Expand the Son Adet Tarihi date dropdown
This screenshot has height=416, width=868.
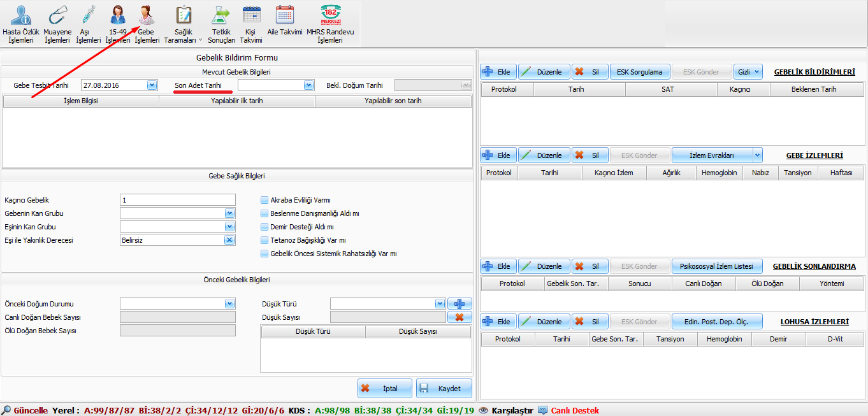click(x=308, y=85)
